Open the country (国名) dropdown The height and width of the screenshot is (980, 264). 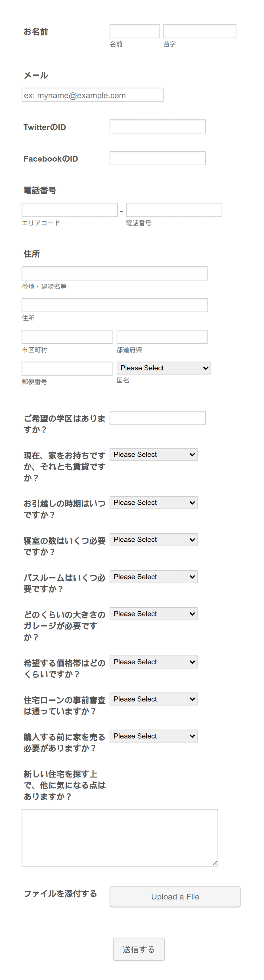[164, 368]
